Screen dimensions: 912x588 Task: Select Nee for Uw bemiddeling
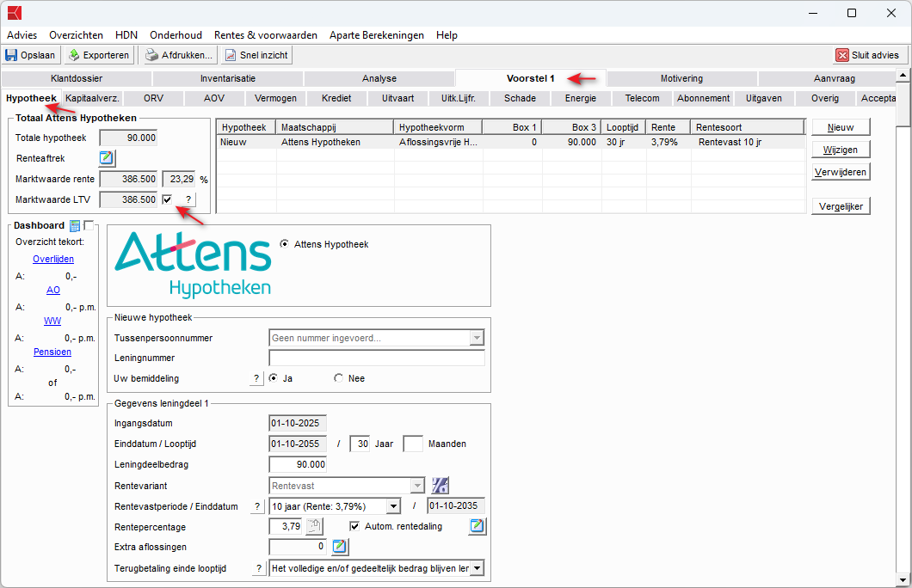tap(338, 378)
